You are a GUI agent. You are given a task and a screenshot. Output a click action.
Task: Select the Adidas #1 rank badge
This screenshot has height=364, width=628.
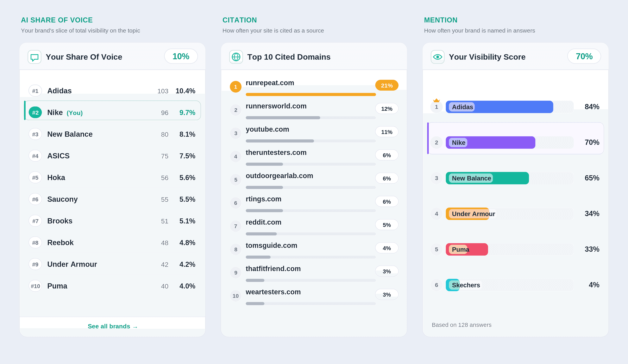pyautogui.click(x=35, y=91)
